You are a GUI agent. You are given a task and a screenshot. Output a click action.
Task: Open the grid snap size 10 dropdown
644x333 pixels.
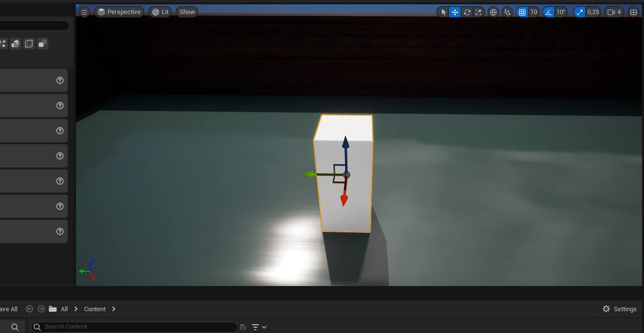534,12
